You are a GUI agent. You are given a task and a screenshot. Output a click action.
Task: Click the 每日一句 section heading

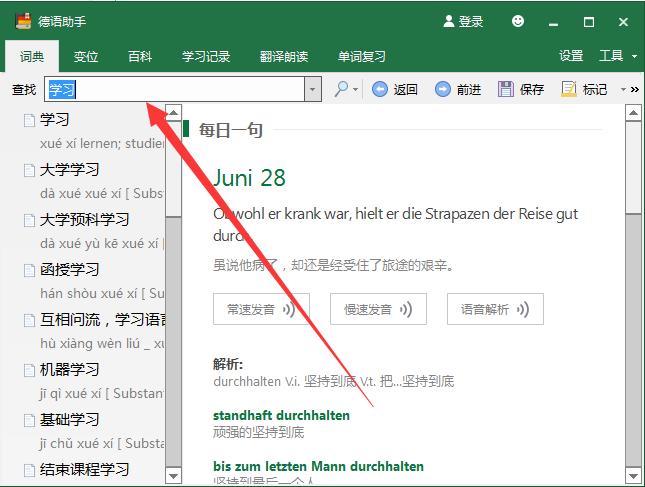pos(231,130)
